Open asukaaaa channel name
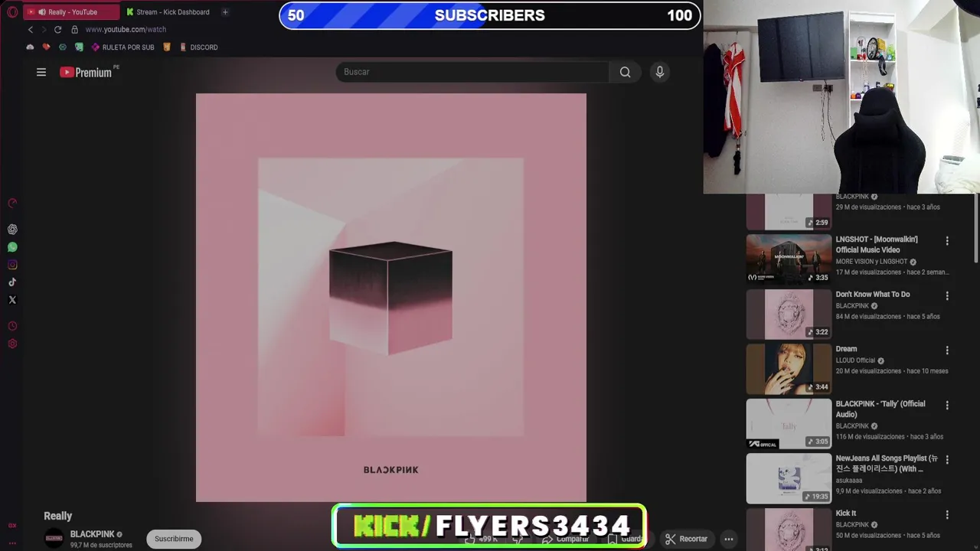This screenshot has width=980, height=551. (x=849, y=481)
